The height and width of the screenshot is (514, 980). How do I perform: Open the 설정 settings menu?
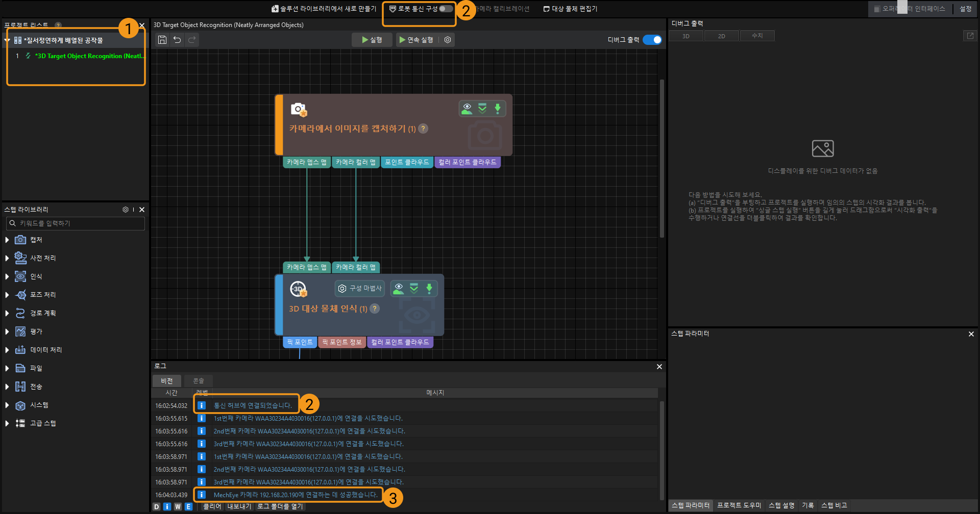pyautogui.click(x=966, y=9)
